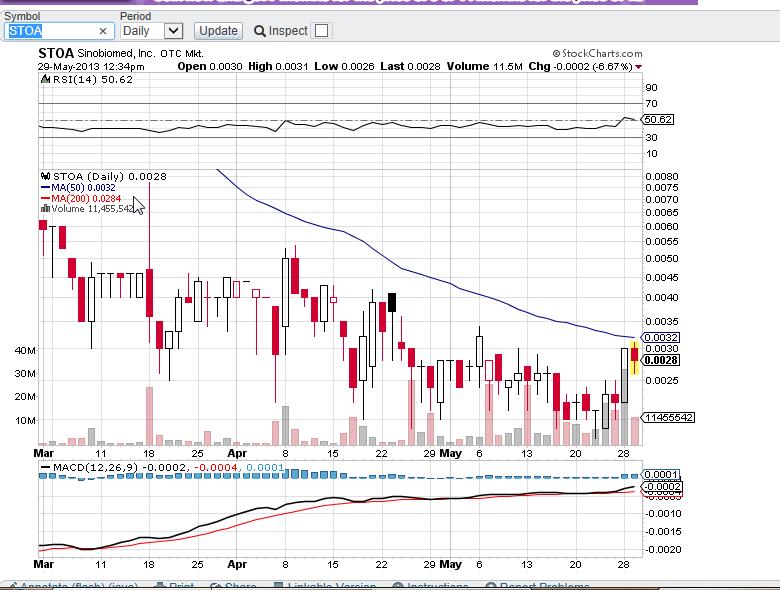Screen dimensions: 780x590
Task: Click the yellow-highlighted latest candlestick
Action: [x=634, y=358]
